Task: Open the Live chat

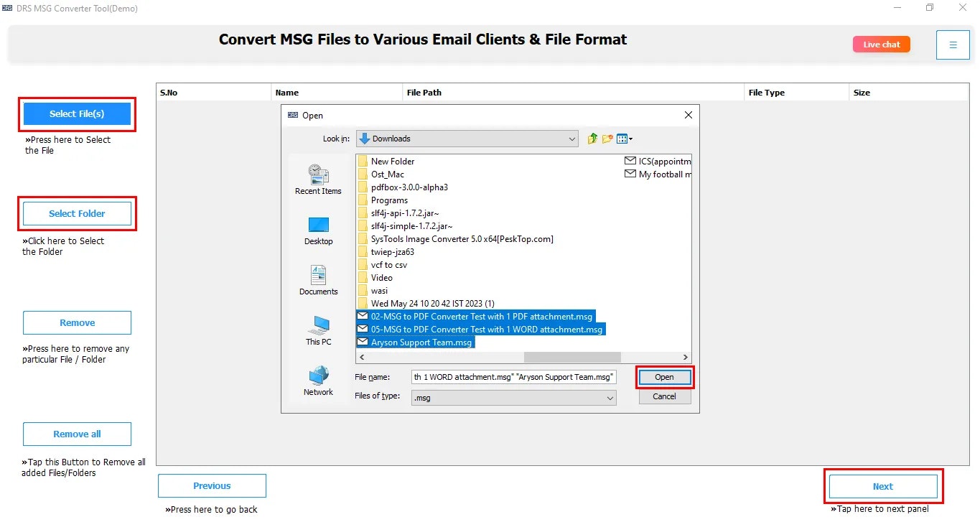Action: 881,45
